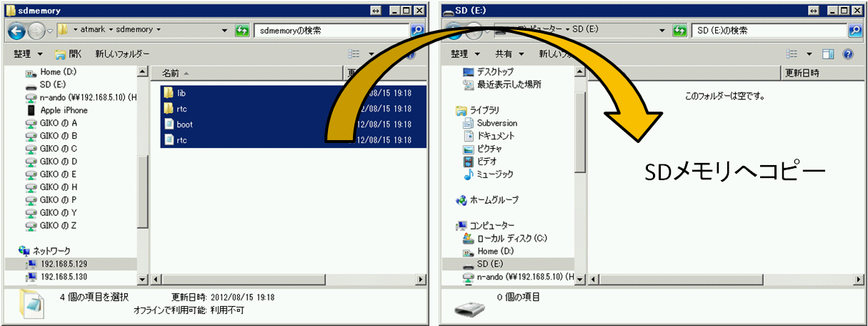Click refresh icon in SD (E:) window

click(680, 31)
